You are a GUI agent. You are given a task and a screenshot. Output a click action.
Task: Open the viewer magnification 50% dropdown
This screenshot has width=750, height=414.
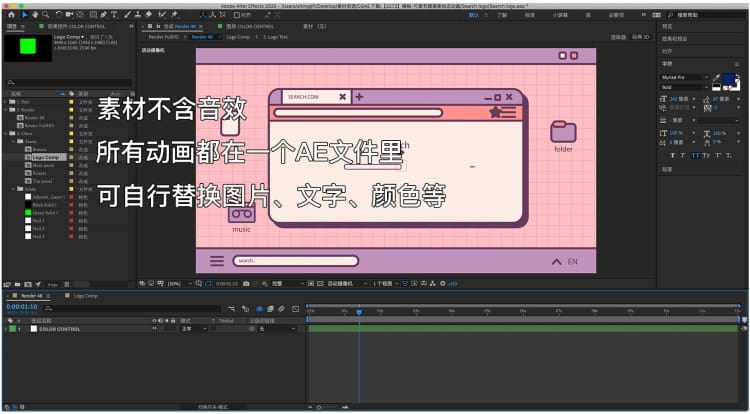coord(179,283)
